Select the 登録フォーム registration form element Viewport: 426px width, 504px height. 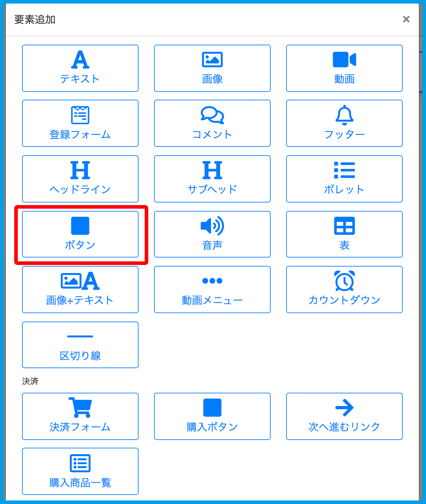click(80, 123)
